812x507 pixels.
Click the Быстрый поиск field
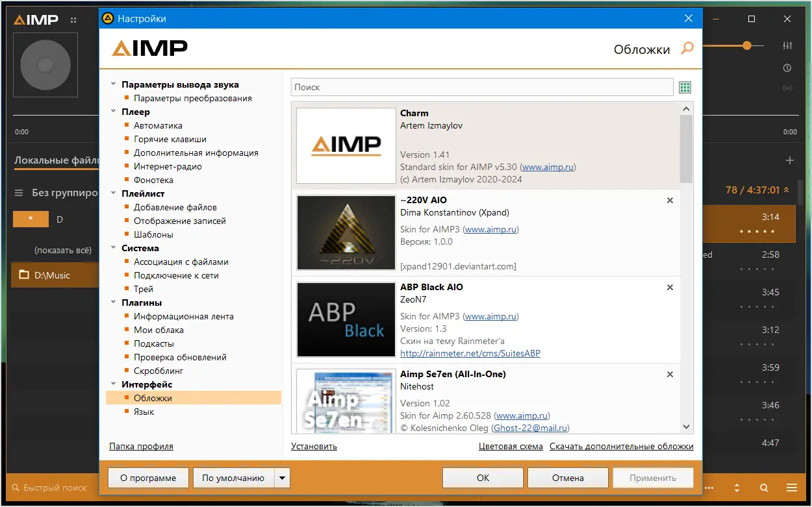[x=55, y=488]
